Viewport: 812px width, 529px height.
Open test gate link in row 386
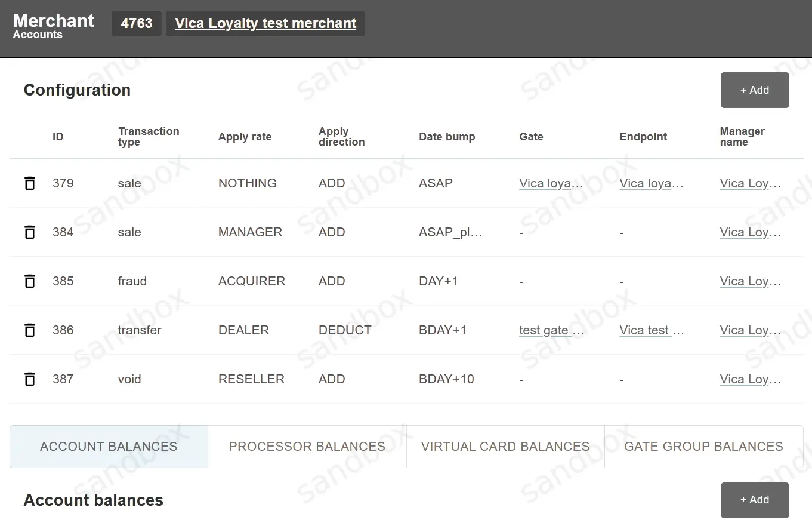[551, 330]
